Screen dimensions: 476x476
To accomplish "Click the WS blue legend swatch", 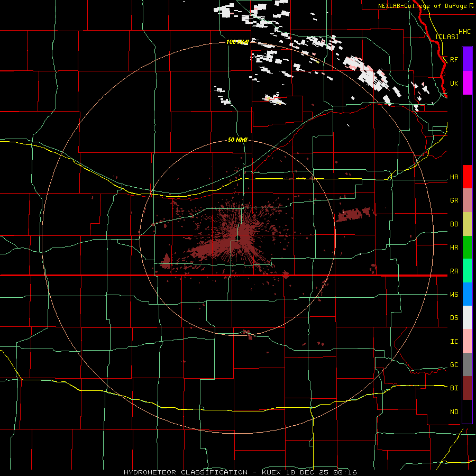I will pos(467,294).
